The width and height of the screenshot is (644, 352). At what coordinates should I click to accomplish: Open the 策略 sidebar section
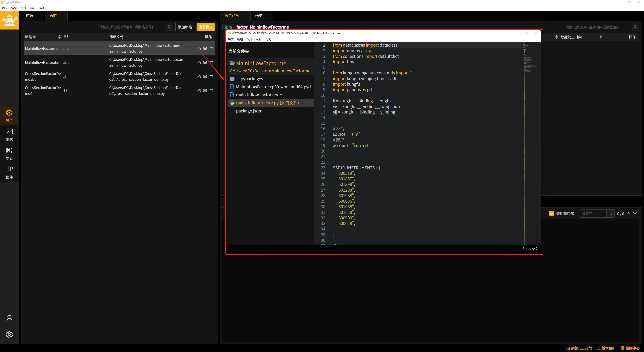(x=9, y=135)
